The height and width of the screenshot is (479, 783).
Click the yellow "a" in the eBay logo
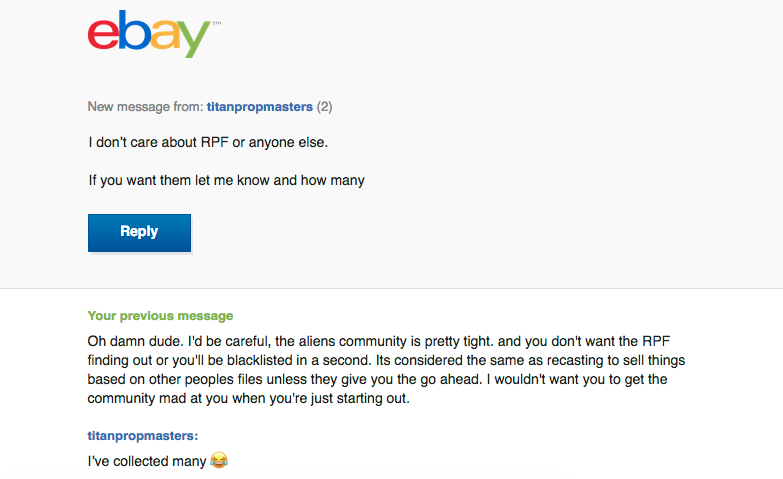tap(166, 35)
